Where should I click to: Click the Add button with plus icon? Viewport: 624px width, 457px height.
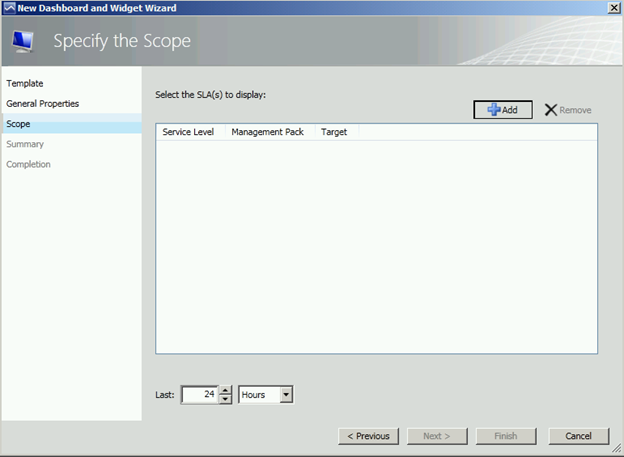(503, 110)
